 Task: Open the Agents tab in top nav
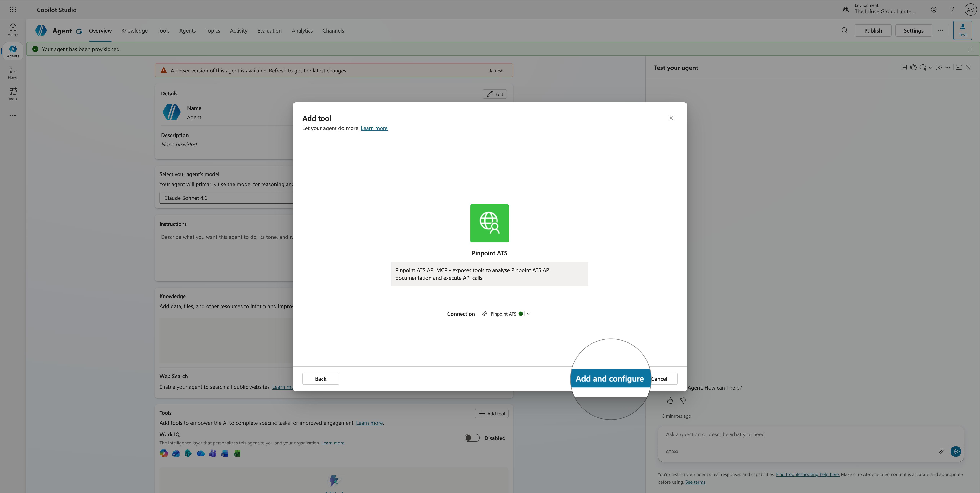point(188,31)
